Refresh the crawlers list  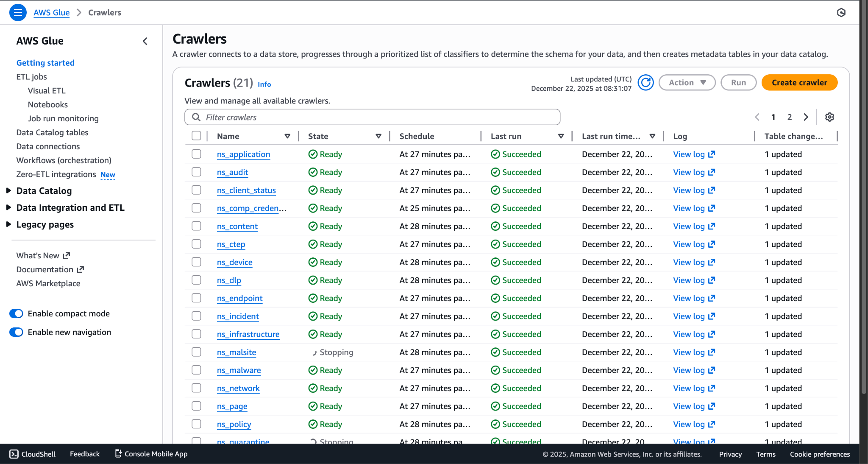645,83
